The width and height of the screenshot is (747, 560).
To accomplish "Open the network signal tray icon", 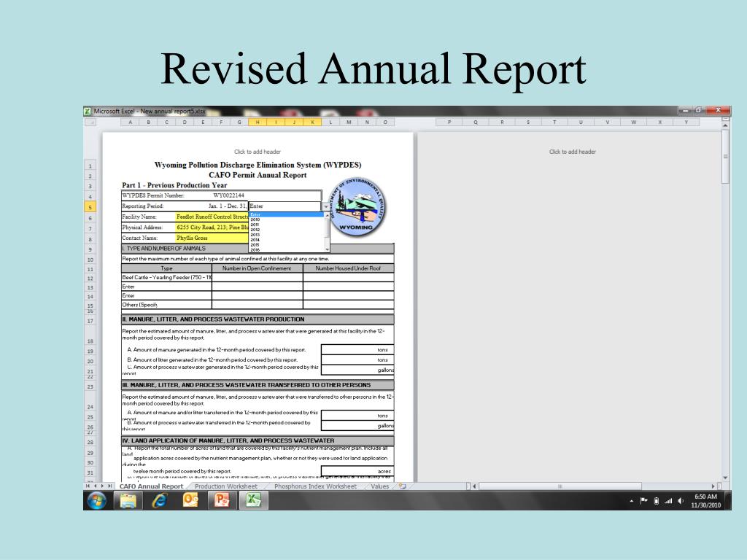I will click(x=668, y=501).
